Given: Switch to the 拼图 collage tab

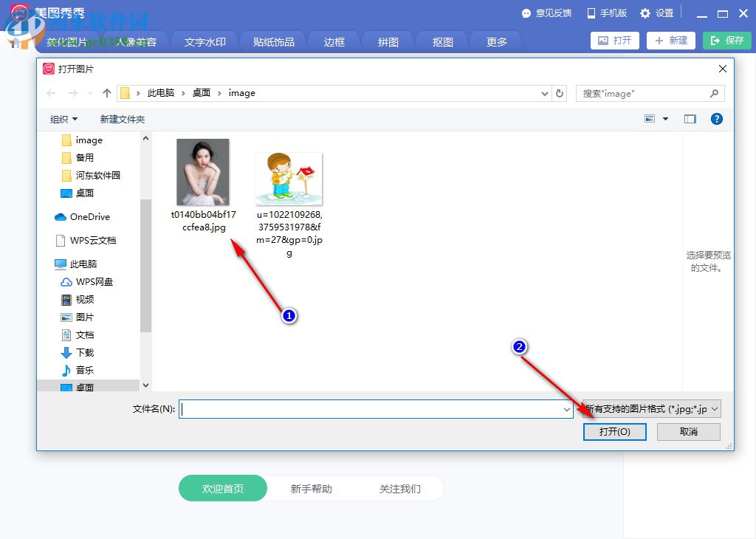Looking at the screenshot, I should click(x=387, y=42).
